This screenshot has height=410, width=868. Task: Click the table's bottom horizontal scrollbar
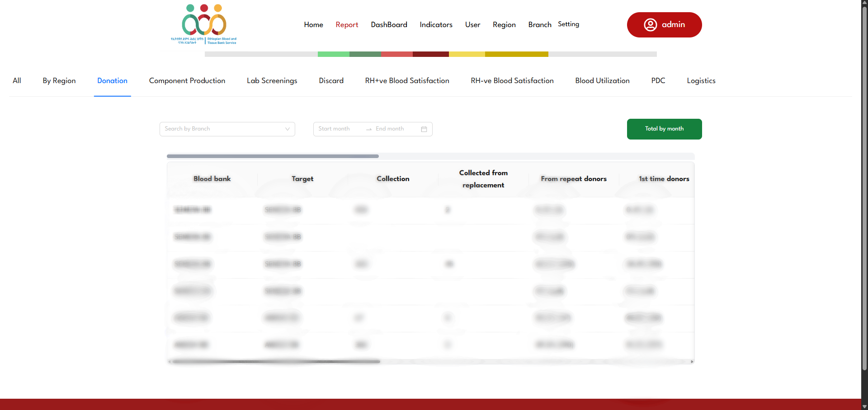pyautogui.click(x=276, y=362)
